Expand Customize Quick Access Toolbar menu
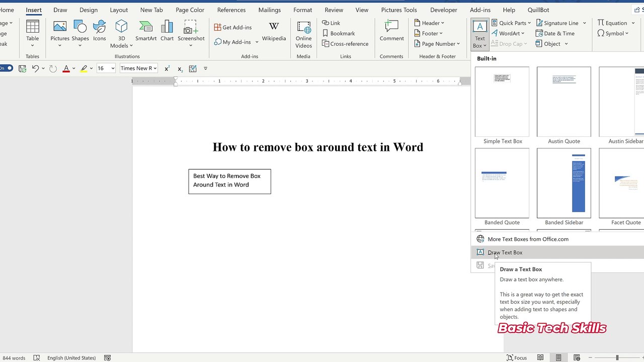 [x=205, y=68]
